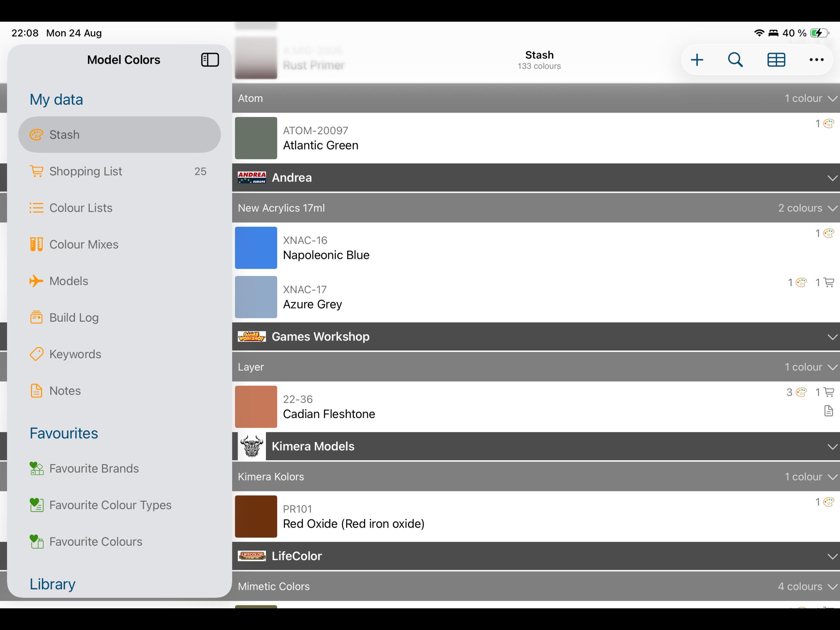Open the more options ellipsis menu
This screenshot has width=840, height=630.
click(x=816, y=60)
